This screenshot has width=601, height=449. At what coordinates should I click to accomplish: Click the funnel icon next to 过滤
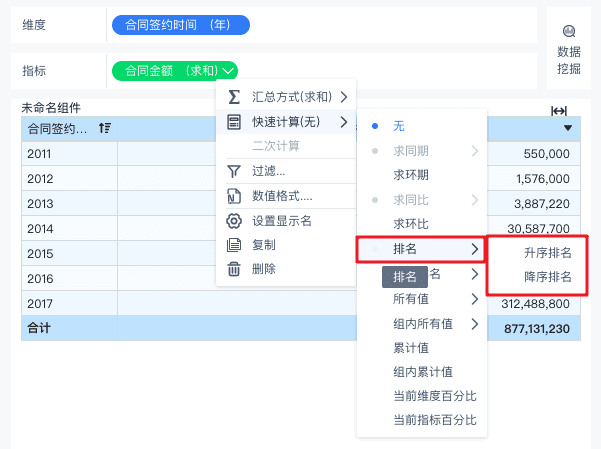click(x=234, y=171)
